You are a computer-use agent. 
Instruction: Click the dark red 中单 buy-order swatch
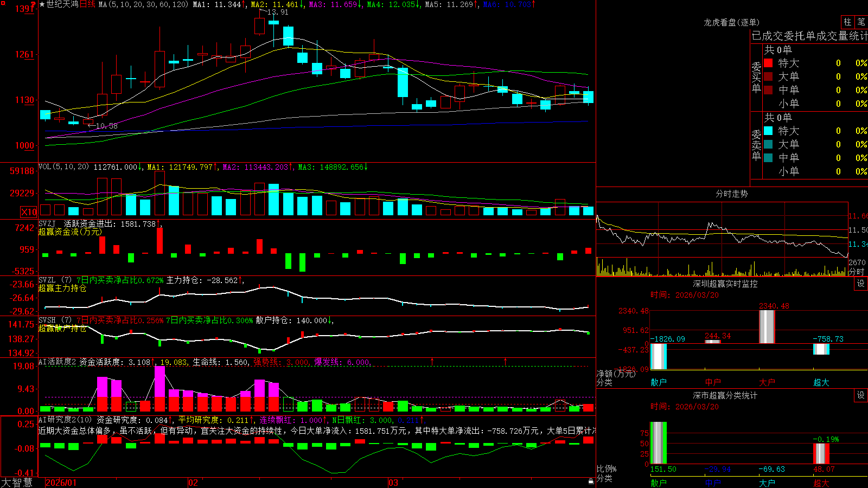tap(768, 90)
